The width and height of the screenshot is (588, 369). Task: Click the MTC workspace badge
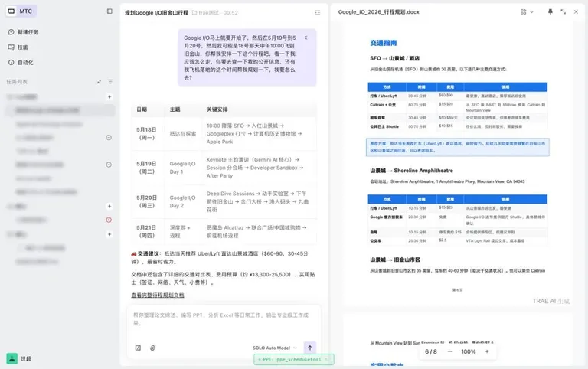(21, 11)
